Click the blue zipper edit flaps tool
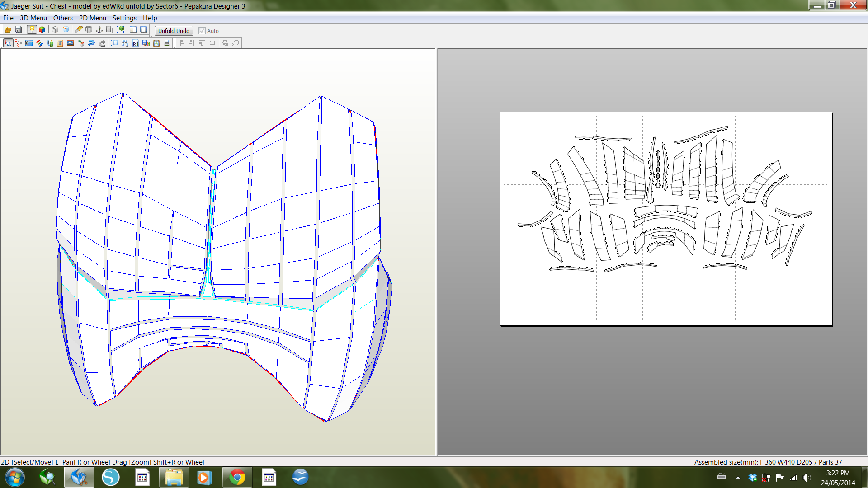The height and width of the screenshot is (488, 868). (x=29, y=43)
